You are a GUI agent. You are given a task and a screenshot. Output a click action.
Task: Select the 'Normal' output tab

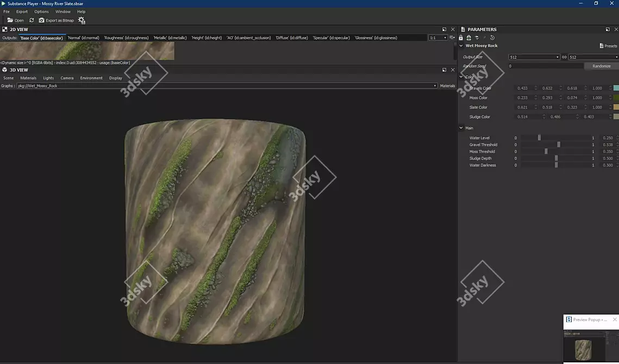tap(83, 38)
